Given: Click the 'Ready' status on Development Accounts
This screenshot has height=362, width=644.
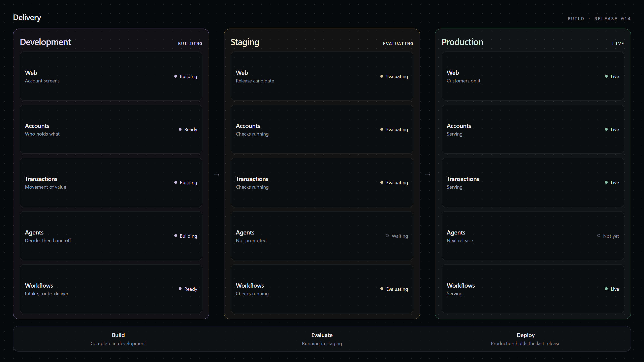Looking at the screenshot, I should (x=188, y=129).
